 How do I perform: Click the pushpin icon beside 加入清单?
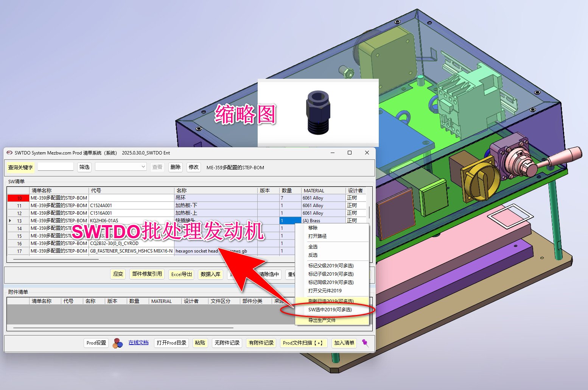pos(365,343)
